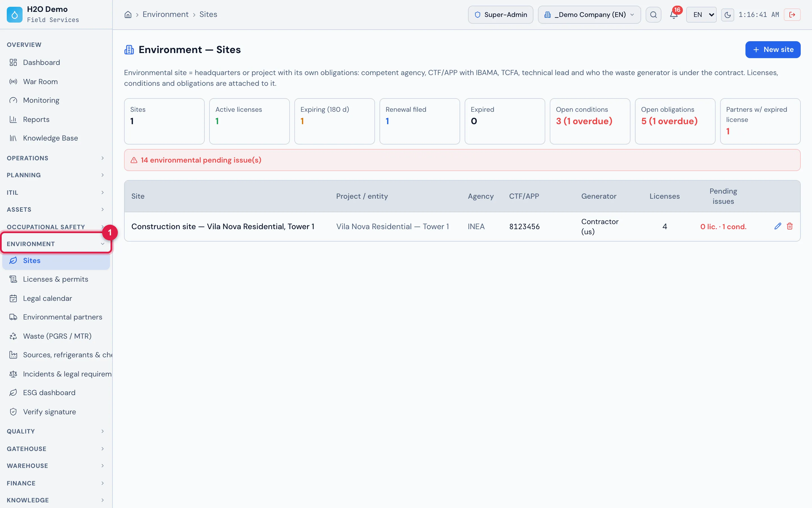The height and width of the screenshot is (508, 812).
Task: Open the notifications bell
Action: coord(674,15)
